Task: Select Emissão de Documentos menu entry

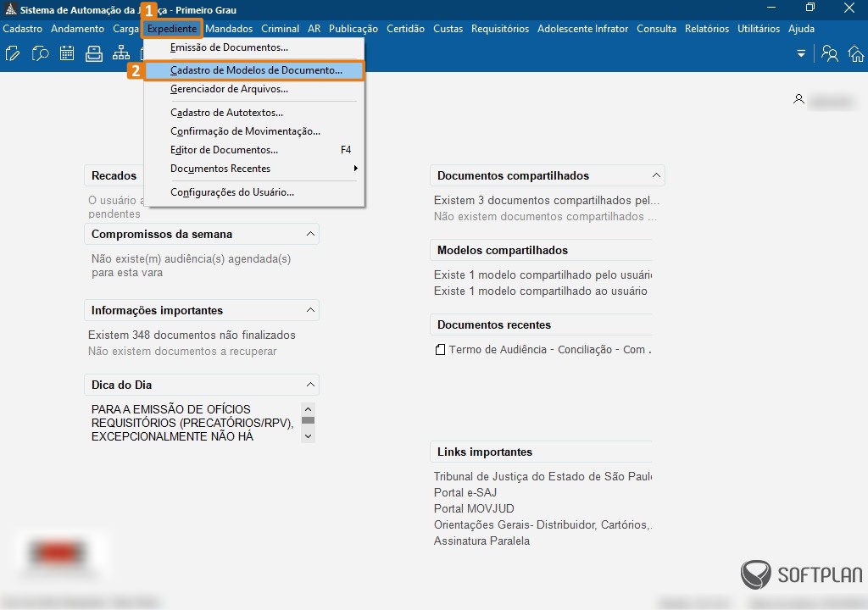Action: pyautogui.click(x=254, y=47)
